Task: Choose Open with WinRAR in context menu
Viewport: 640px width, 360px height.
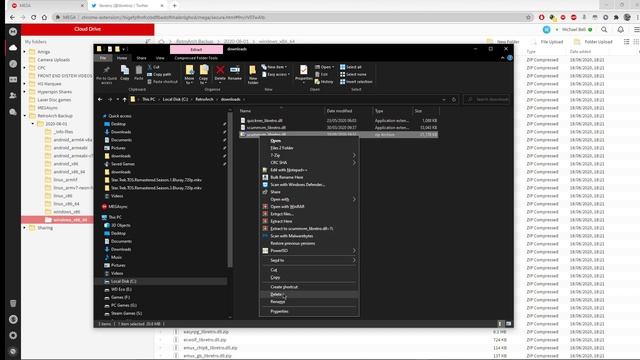Action: tap(309, 207)
